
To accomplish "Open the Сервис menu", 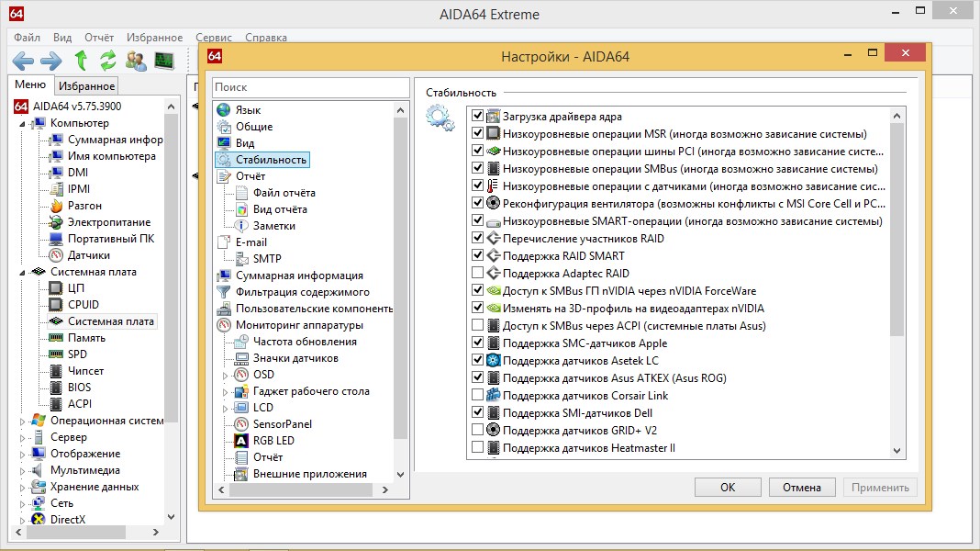I will [213, 38].
